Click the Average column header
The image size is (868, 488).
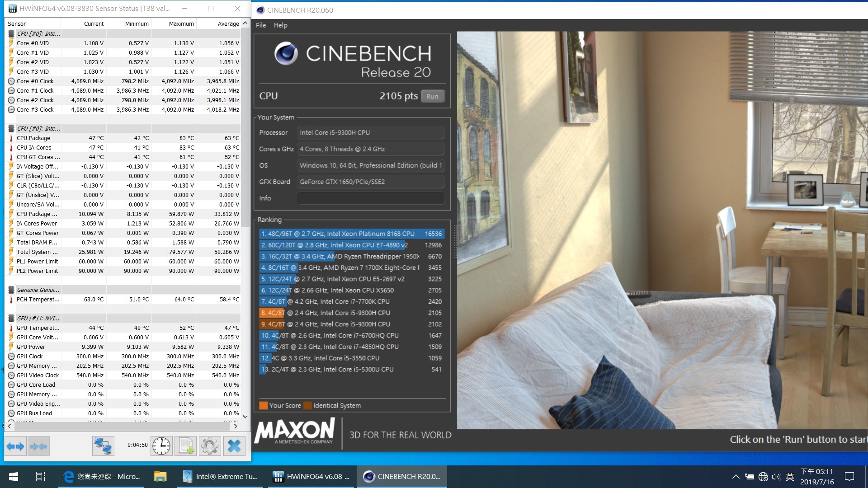click(x=219, y=24)
